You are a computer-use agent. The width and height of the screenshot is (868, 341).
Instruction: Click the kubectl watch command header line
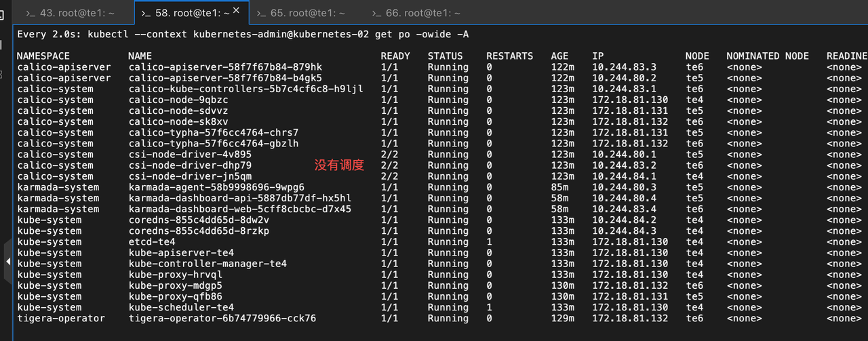pos(243,34)
